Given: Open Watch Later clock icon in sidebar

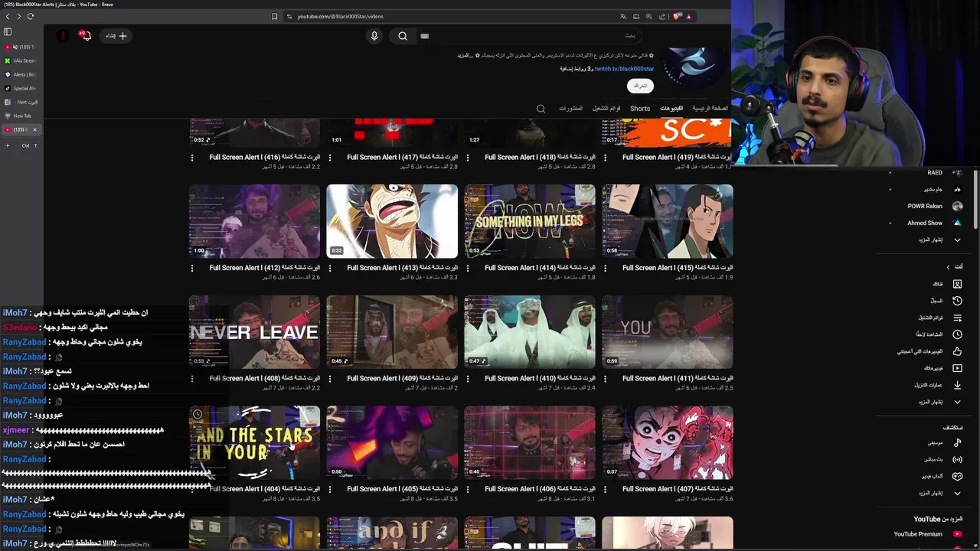Looking at the screenshot, I should click(x=957, y=334).
